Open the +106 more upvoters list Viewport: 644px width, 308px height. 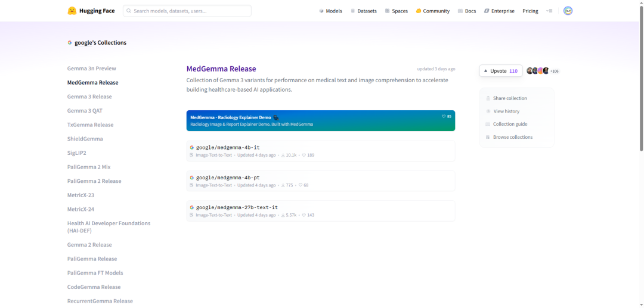pyautogui.click(x=555, y=71)
